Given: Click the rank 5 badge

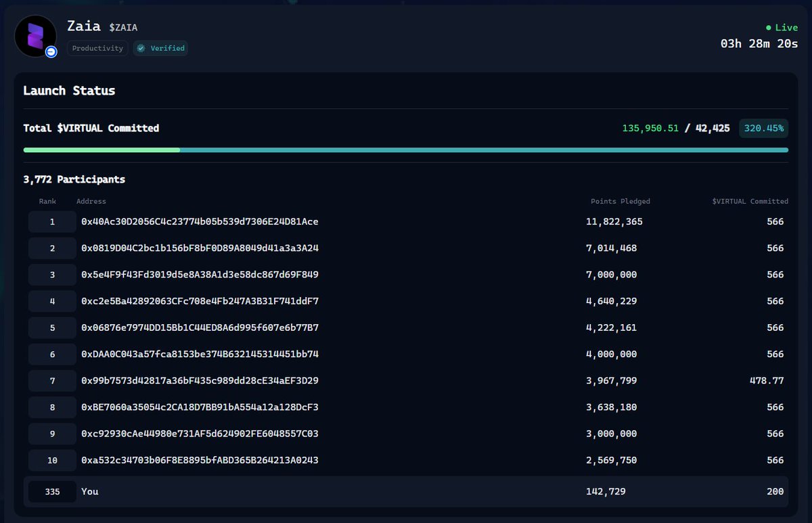Looking at the screenshot, I should coord(52,327).
